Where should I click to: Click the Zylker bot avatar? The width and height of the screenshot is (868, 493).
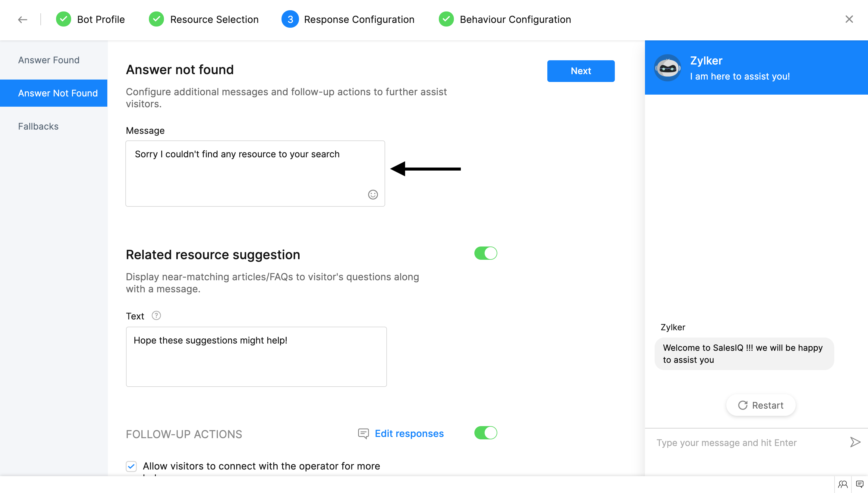pos(667,68)
